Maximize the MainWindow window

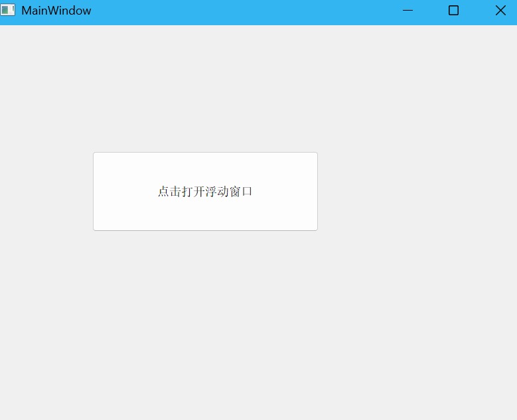[x=454, y=11]
